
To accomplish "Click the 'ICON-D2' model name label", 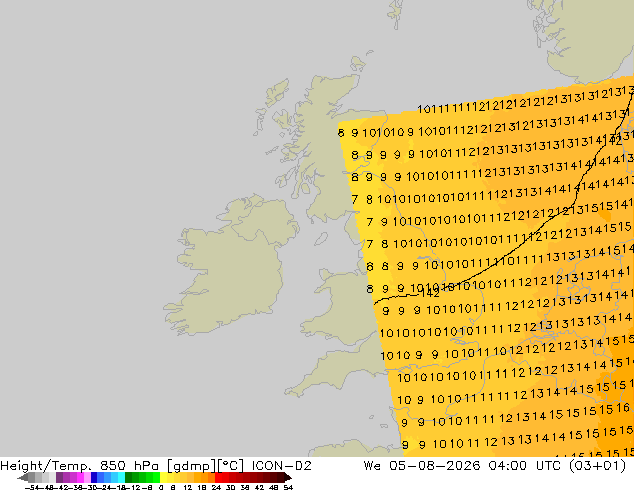I will tap(281, 466).
